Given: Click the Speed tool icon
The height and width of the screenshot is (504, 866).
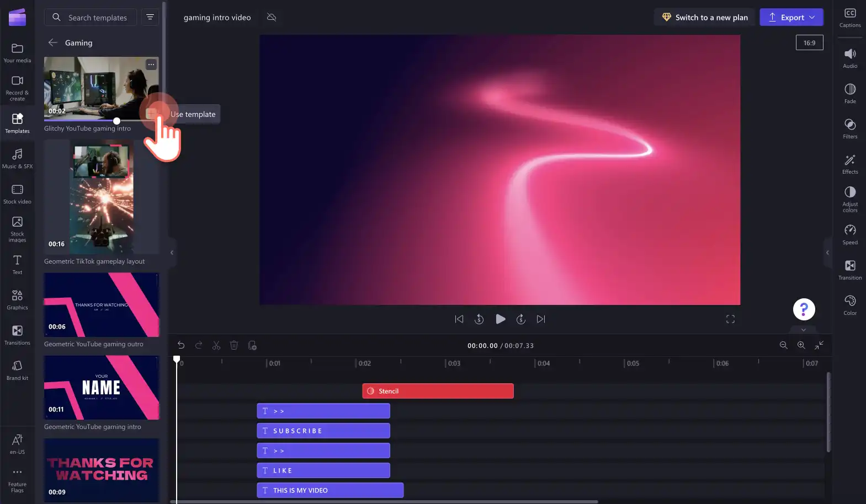Looking at the screenshot, I should coord(850,234).
